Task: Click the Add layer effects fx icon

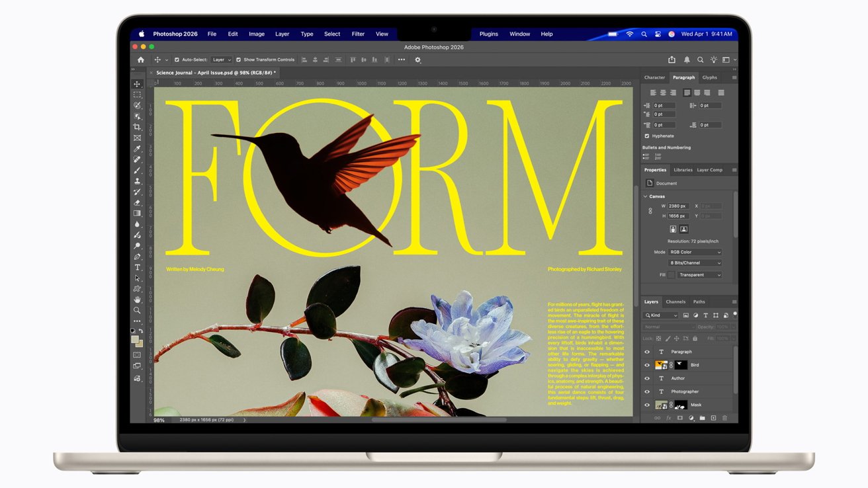Action: (668, 417)
